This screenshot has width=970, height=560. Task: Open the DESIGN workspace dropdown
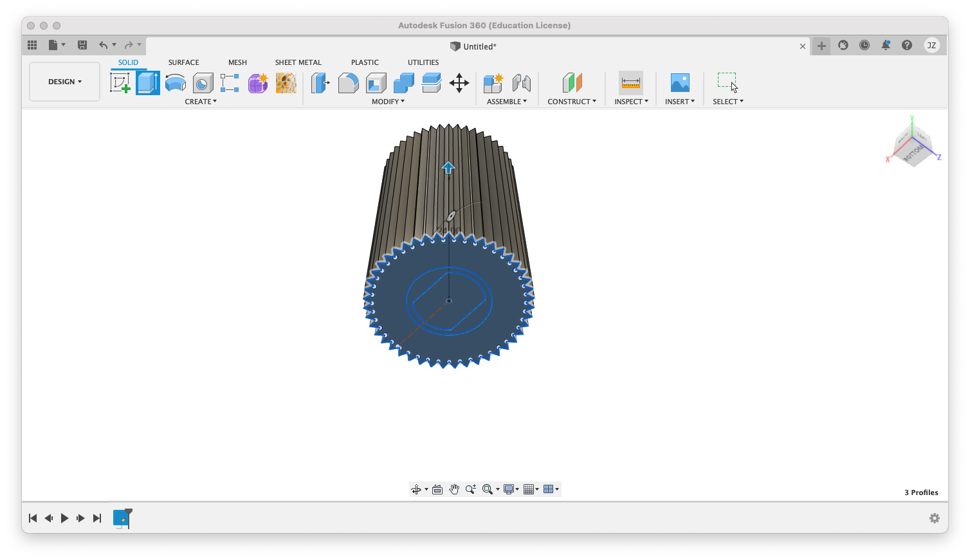tap(64, 82)
